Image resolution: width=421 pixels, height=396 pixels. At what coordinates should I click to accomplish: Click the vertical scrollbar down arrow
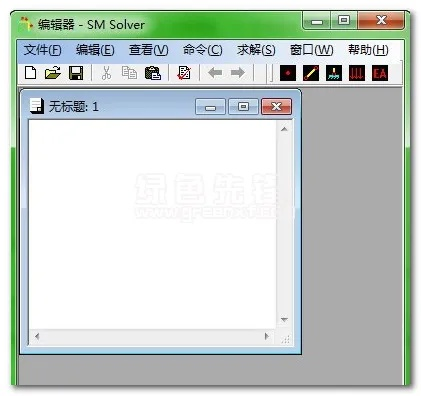tap(284, 319)
